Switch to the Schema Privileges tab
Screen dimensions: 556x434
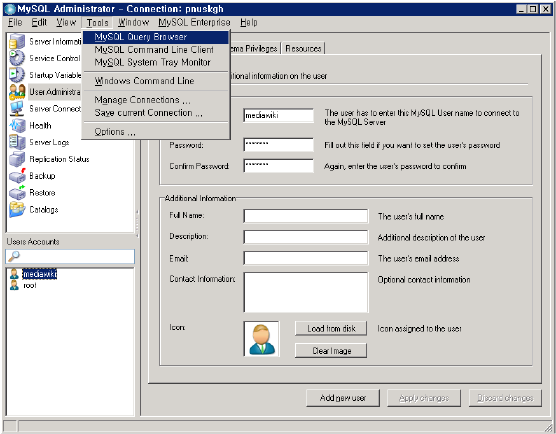255,48
